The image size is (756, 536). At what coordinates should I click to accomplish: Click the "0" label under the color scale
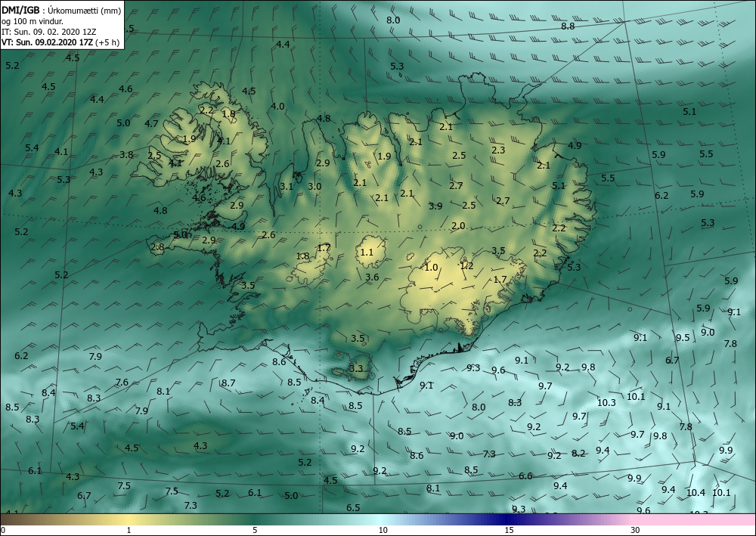click(x=3, y=530)
